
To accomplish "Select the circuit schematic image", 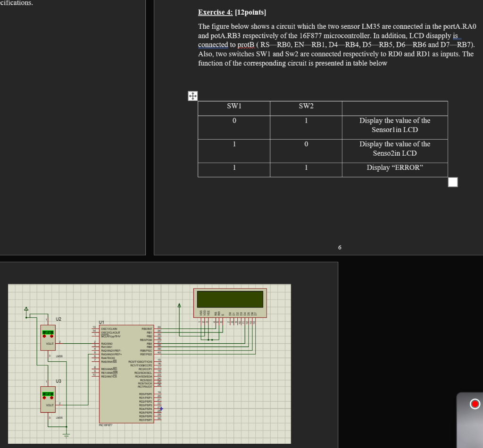I will point(150,364).
